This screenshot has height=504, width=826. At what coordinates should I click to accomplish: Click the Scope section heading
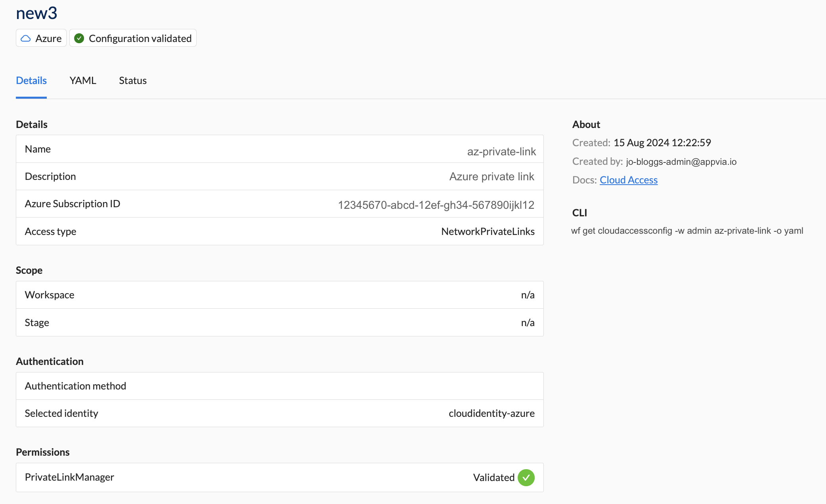(29, 270)
